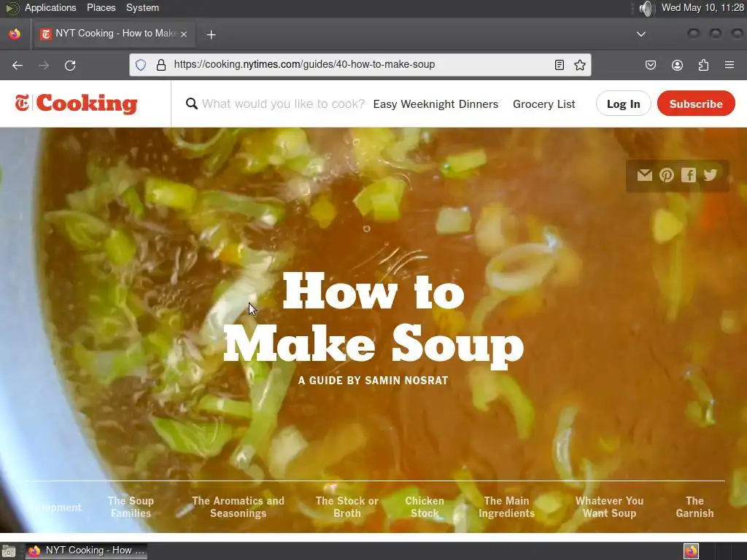747x560 pixels.
Task: Click the volume speaker icon
Action: (x=646, y=8)
